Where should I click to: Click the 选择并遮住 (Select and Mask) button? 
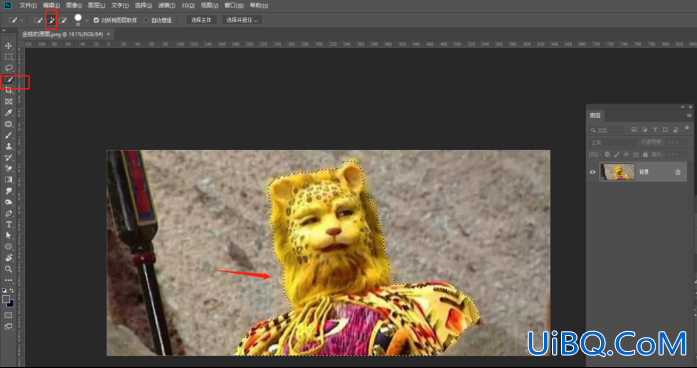pyautogui.click(x=242, y=20)
